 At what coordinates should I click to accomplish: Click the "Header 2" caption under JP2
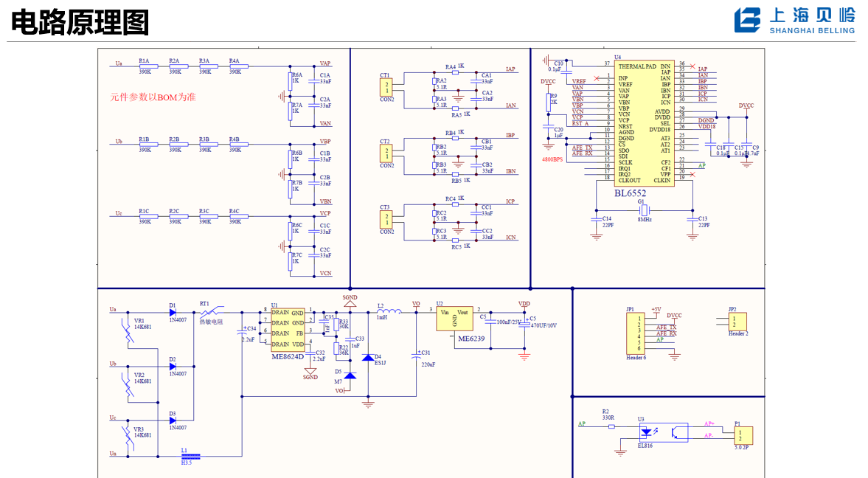[738, 333]
